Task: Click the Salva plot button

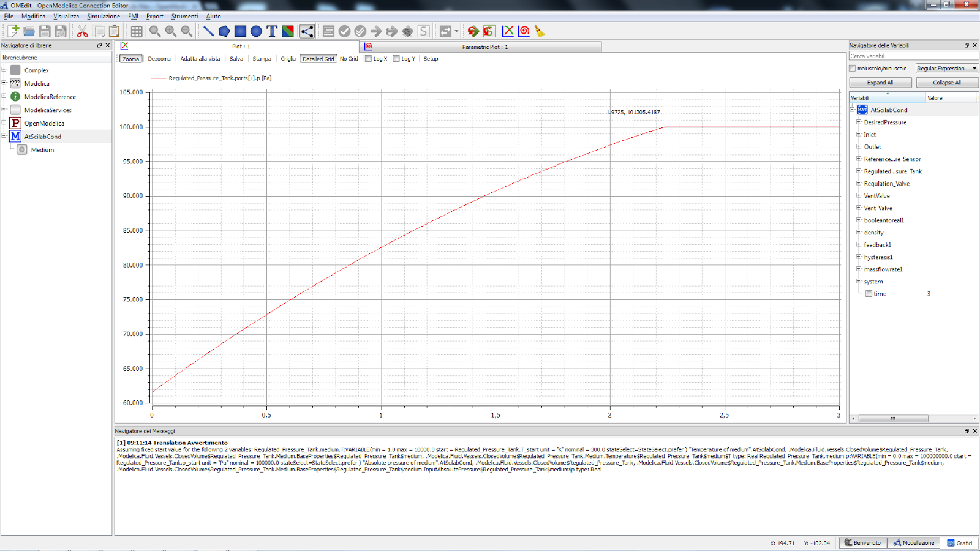Action: click(236, 59)
